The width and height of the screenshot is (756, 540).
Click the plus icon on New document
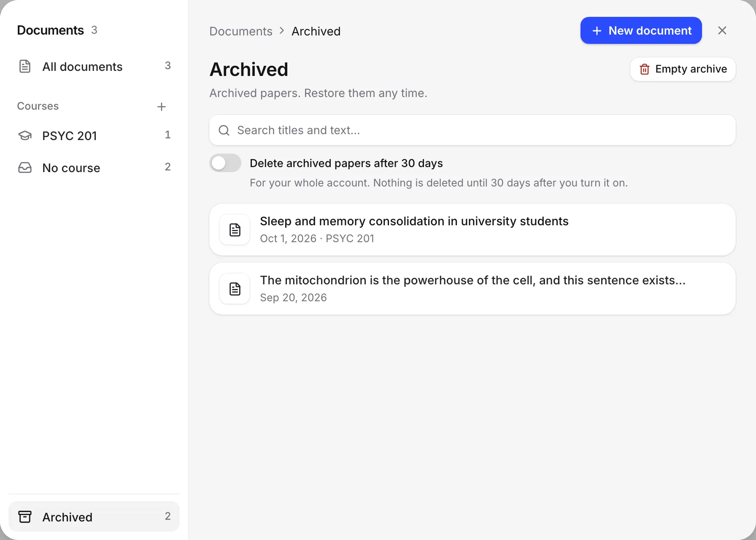(x=597, y=31)
